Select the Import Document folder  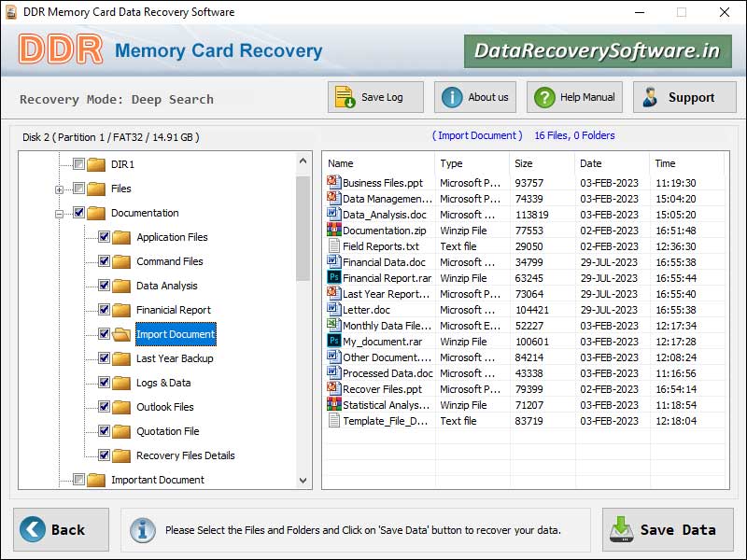(176, 334)
